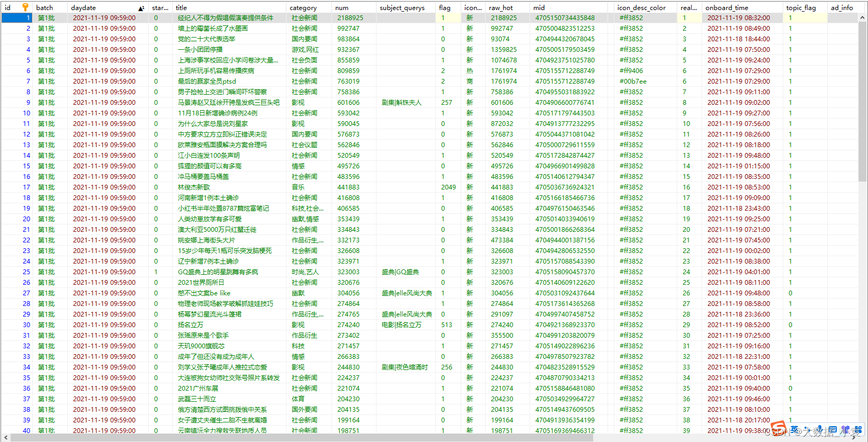The image size is (868, 442).
Task: Select title cell 武磊三十而立
Action: coord(197,399)
